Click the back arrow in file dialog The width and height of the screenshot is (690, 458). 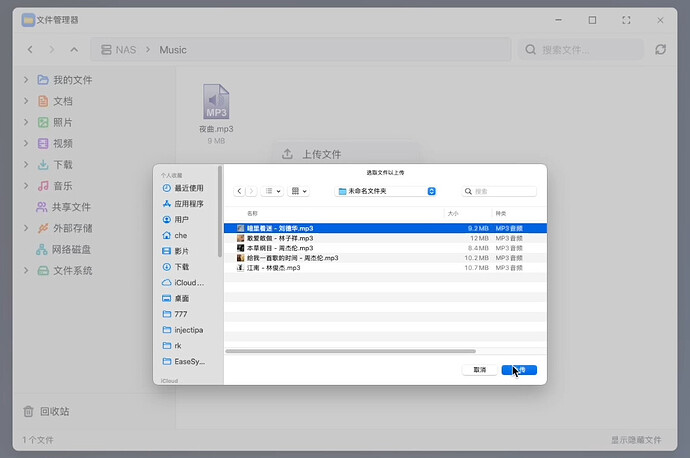pos(240,191)
